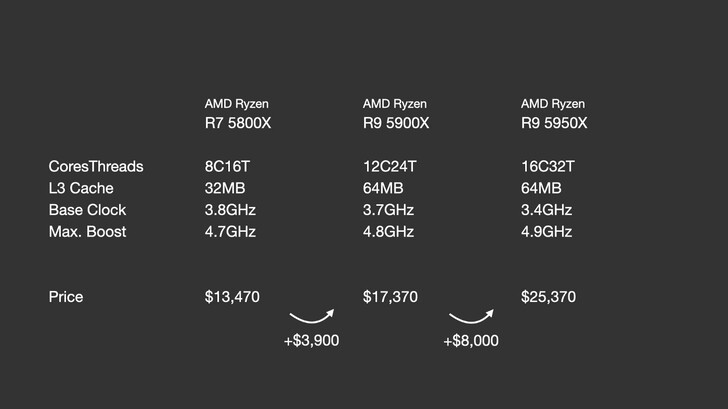Viewport: 728px width, 409px height.
Task: Click the 32MB cache value
Action: tap(227, 188)
